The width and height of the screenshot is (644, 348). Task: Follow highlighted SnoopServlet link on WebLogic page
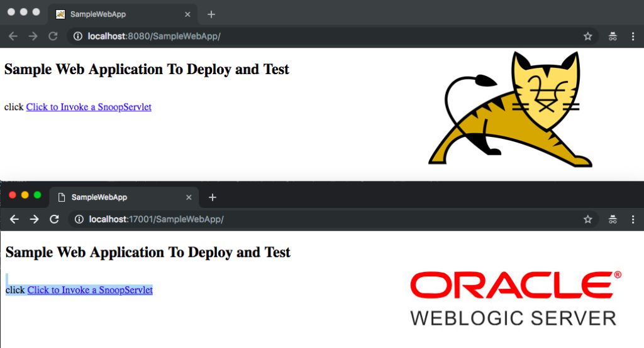[90, 290]
